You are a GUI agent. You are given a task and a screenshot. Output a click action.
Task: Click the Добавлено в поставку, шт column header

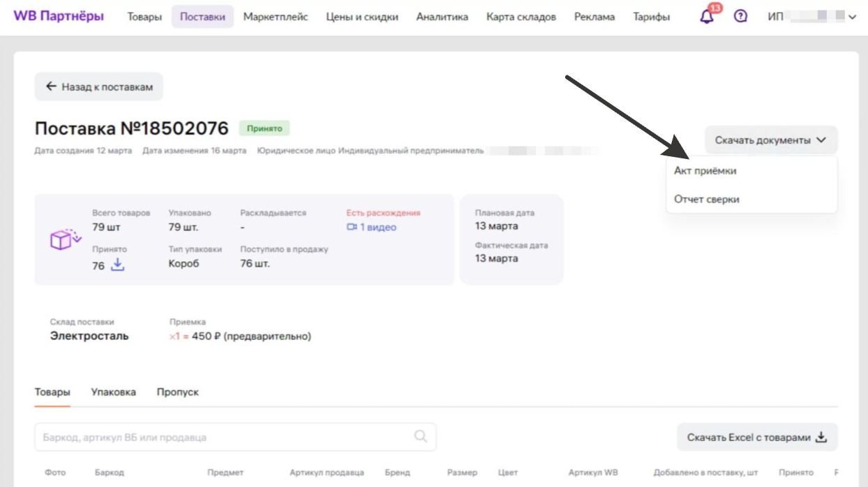point(705,472)
